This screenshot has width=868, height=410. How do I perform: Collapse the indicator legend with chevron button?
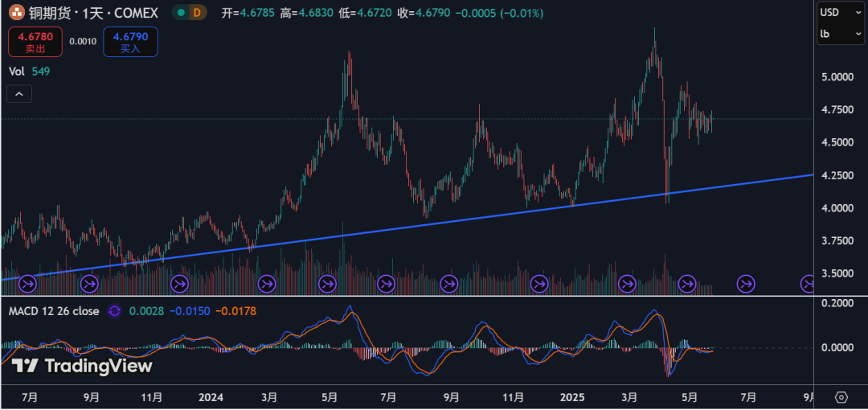(x=19, y=94)
